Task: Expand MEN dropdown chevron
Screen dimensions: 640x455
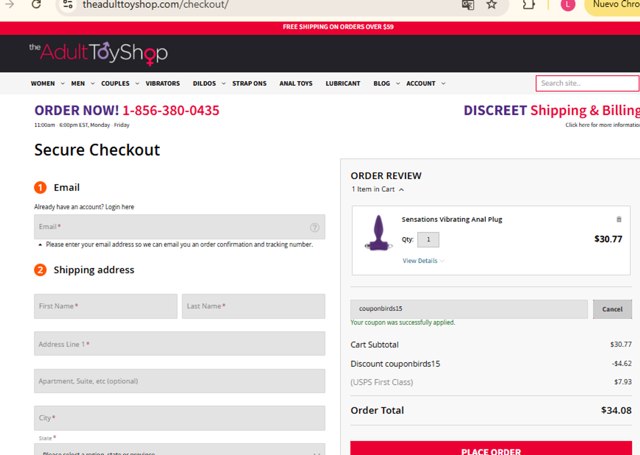Action: (x=93, y=83)
